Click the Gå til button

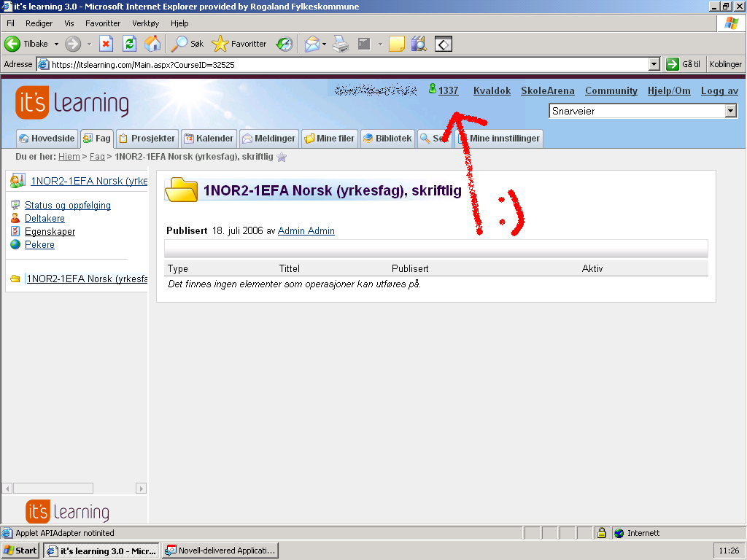click(x=684, y=64)
